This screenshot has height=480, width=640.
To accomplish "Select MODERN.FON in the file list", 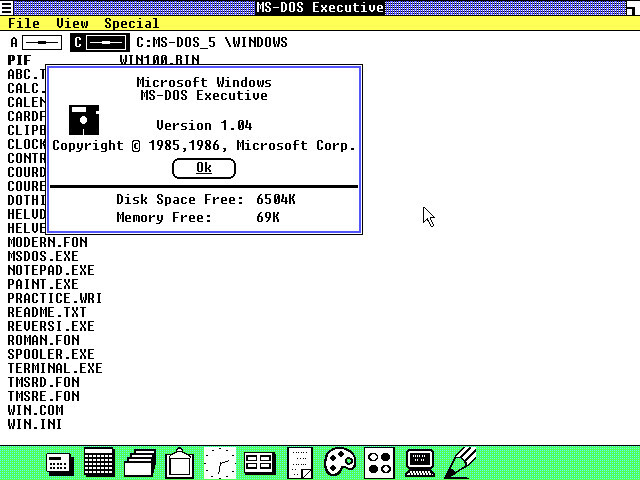I will point(47,242).
